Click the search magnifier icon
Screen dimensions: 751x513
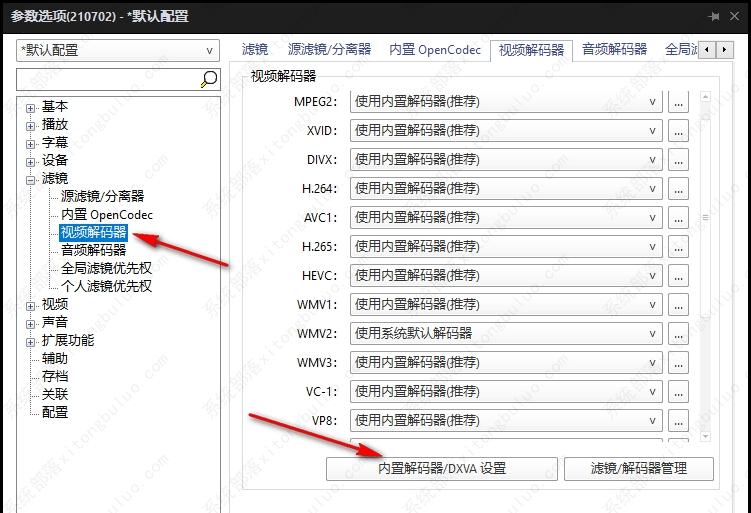(209, 79)
